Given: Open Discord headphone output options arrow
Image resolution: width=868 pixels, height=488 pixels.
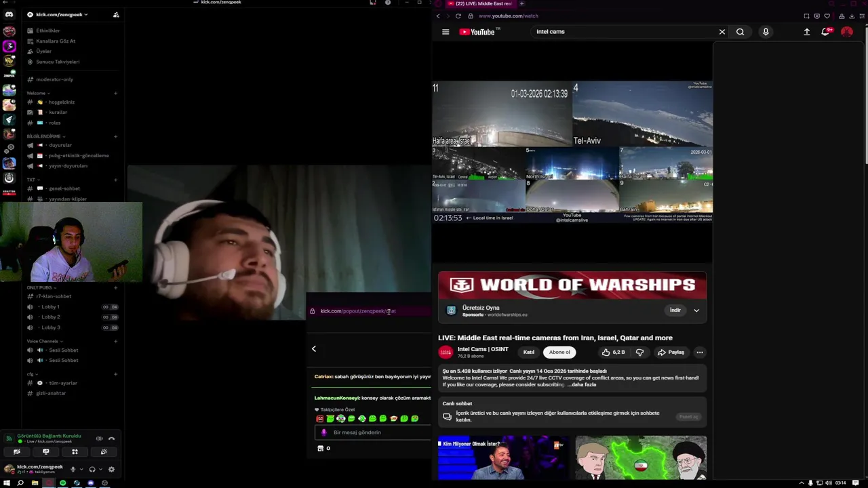Looking at the screenshot, I should coord(100,469).
